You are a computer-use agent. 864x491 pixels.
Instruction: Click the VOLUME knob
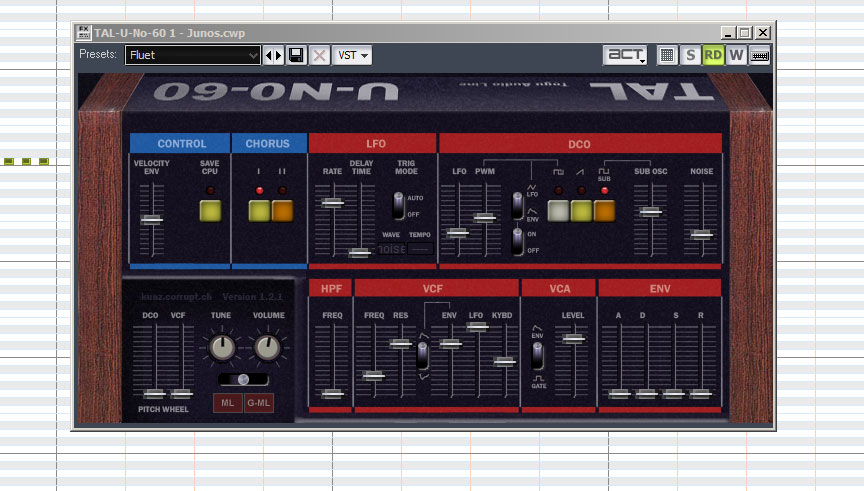point(268,347)
